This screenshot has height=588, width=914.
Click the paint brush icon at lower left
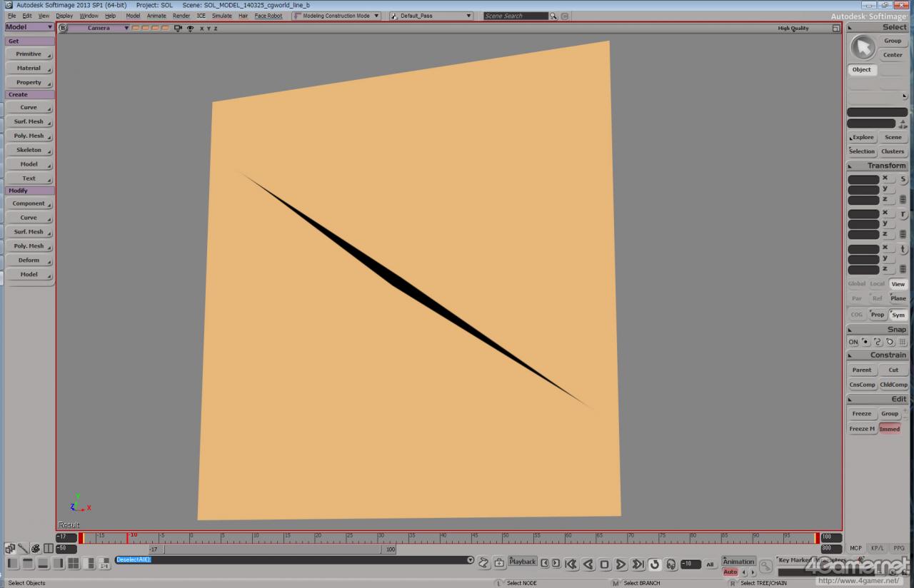pyautogui.click(x=23, y=548)
